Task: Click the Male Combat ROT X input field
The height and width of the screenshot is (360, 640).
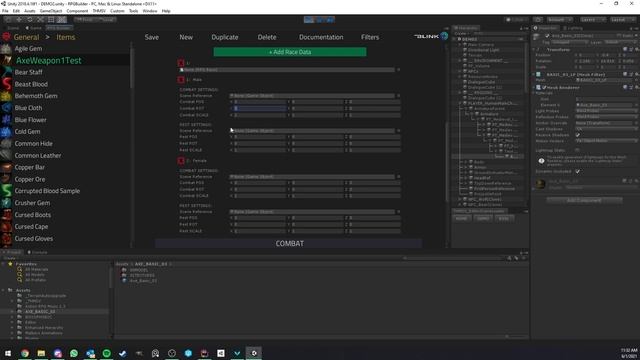Action: 260,108
